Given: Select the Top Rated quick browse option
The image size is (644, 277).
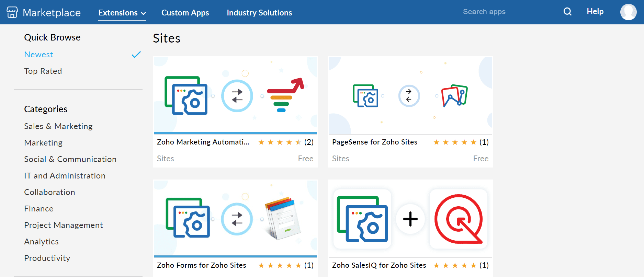Looking at the screenshot, I should click(x=43, y=71).
